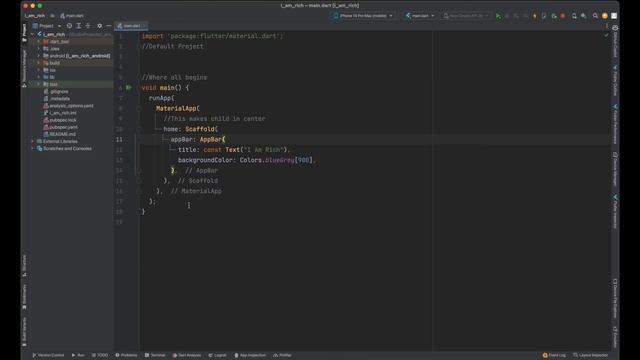Open the Run tool window
The width and height of the screenshot is (640, 360).
click(78, 355)
